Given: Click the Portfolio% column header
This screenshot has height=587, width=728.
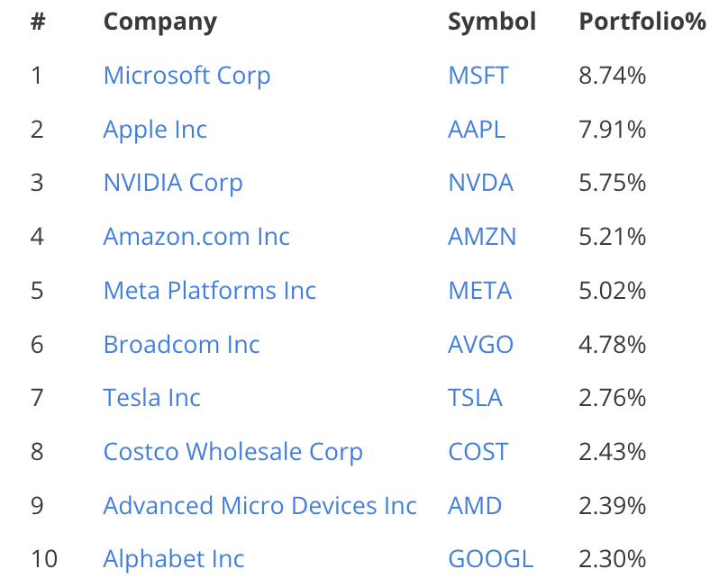Looking at the screenshot, I should [642, 22].
